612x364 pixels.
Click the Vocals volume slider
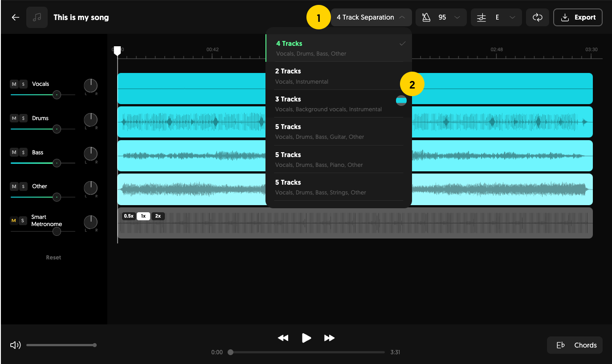(43, 95)
